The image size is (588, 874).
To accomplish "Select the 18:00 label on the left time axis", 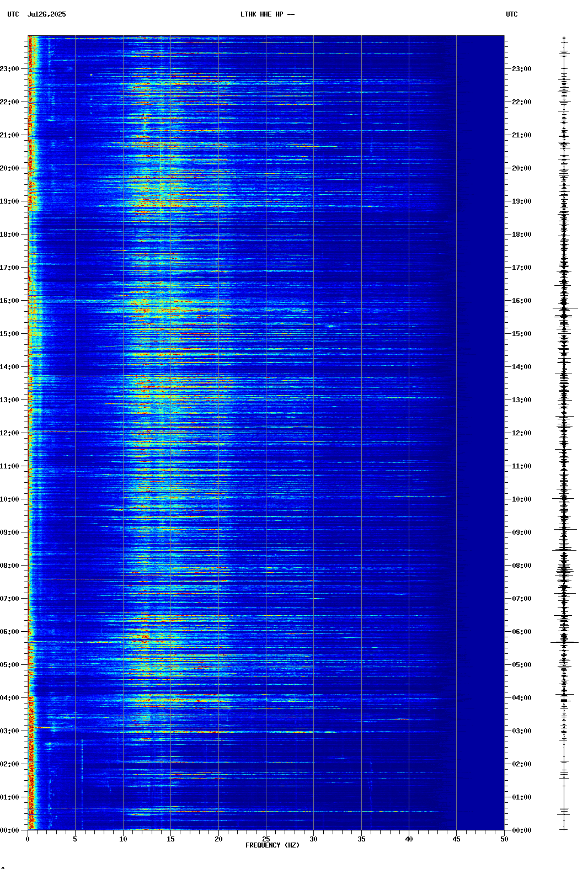I will click(9, 235).
